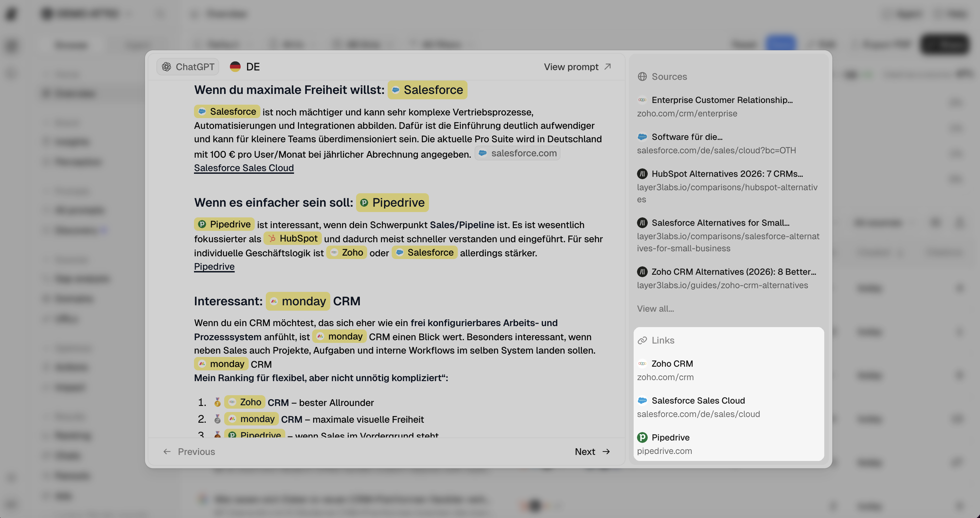Screen dimensions: 980x518
Task: Click layer3labs icon beside HubSpot Alternatives
Action: (642, 174)
